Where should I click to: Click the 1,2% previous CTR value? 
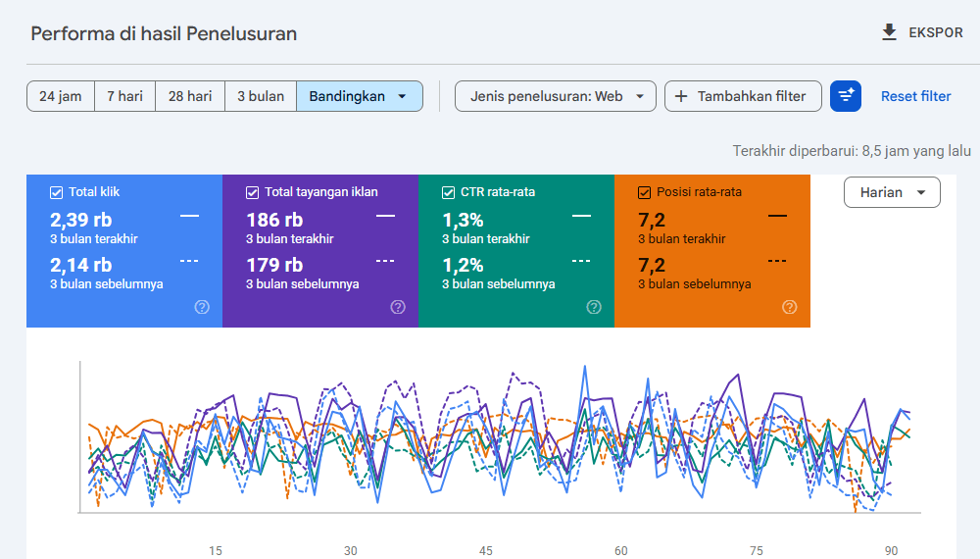[x=464, y=265]
